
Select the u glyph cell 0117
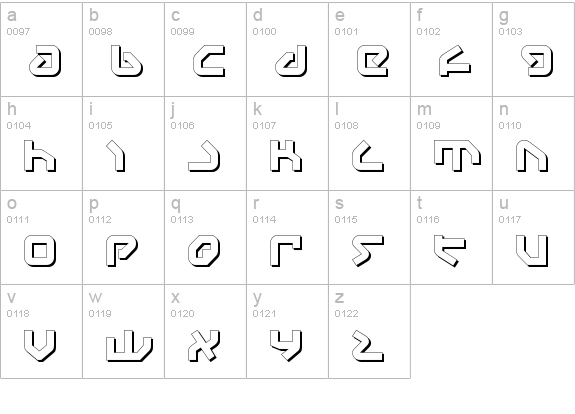(x=534, y=237)
